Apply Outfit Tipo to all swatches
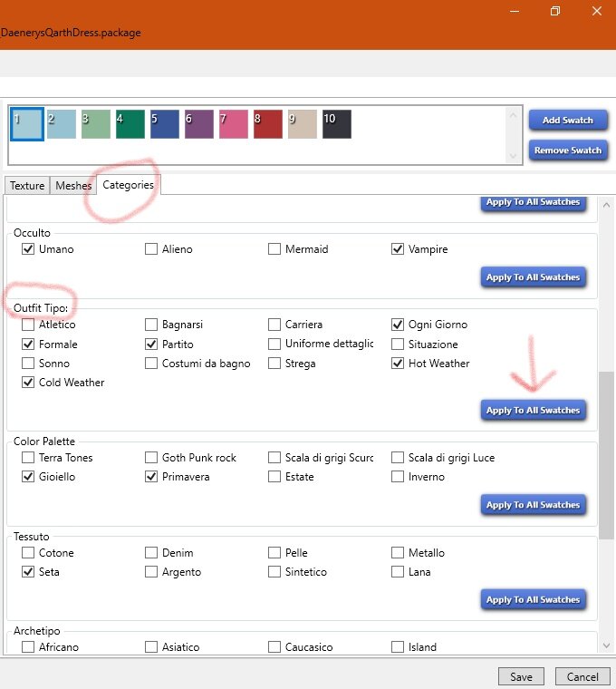The height and width of the screenshot is (689, 616). 533,410
